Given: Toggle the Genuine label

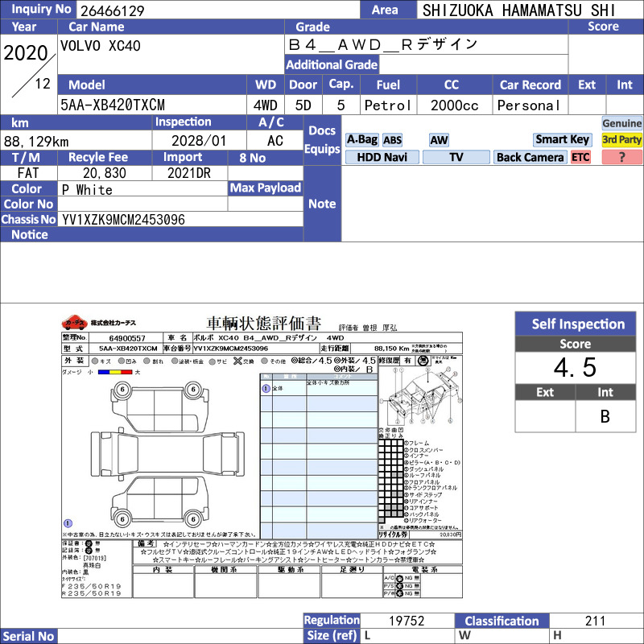Looking at the screenshot, I should coord(621,123).
